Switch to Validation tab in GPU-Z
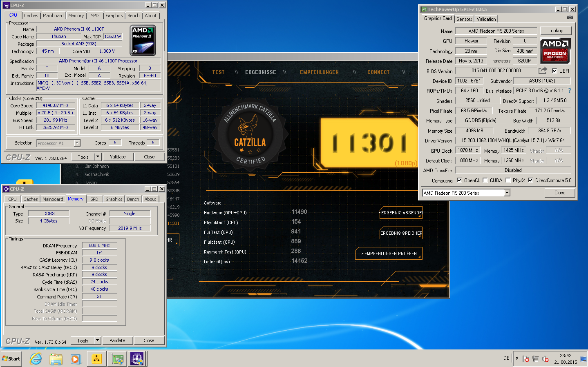The width and height of the screenshot is (588, 367). coord(486,19)
